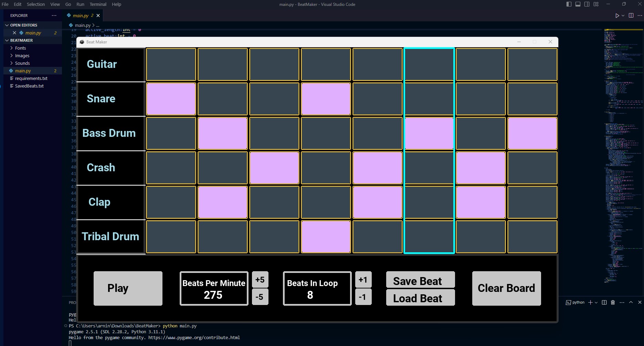Expand the Fonts folder
Screen dimensions: 644x346
point(20,48)
